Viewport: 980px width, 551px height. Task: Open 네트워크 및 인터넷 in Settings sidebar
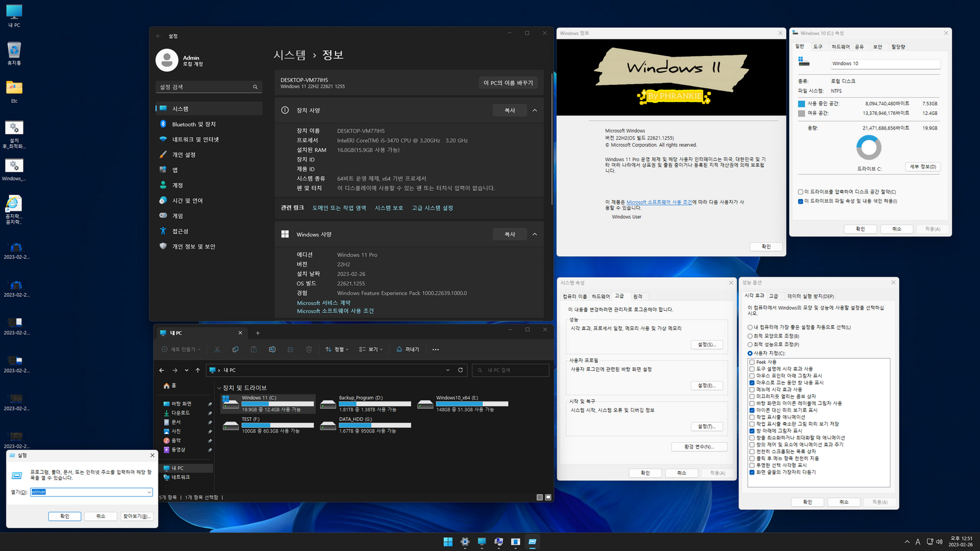209,140
